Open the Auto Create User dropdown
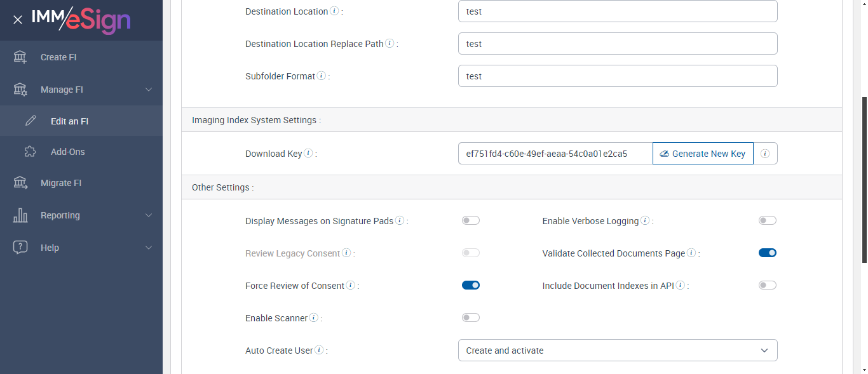This screenshot has width=868, height=374. (618, 351)
